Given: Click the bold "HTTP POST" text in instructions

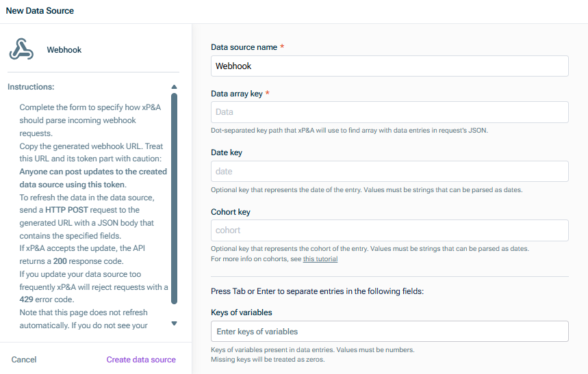Looking at the screenshot, I should (67, 210).
